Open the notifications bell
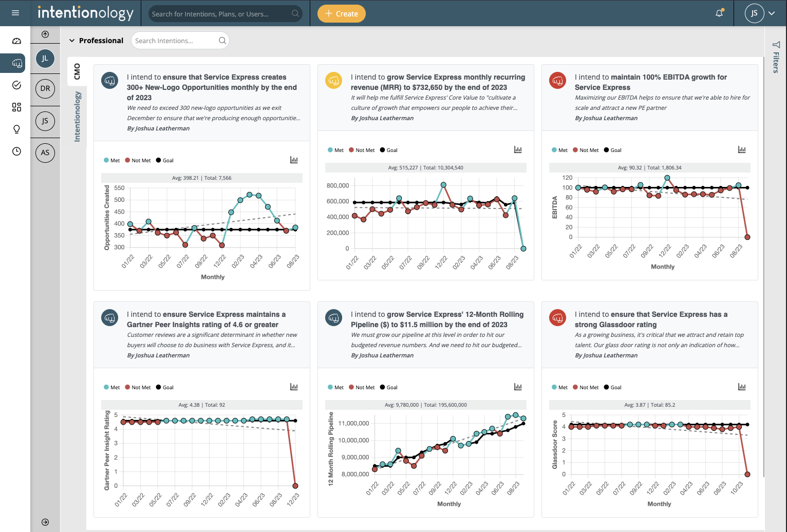The image size is (787, 532). click(x=719, y=13)
